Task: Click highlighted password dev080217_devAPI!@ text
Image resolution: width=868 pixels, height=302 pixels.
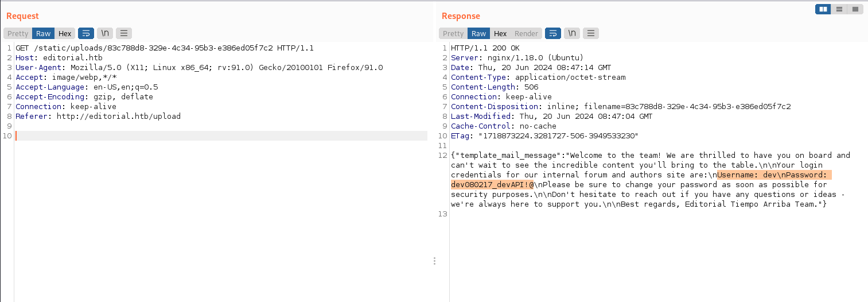Action: coord(493,185)
